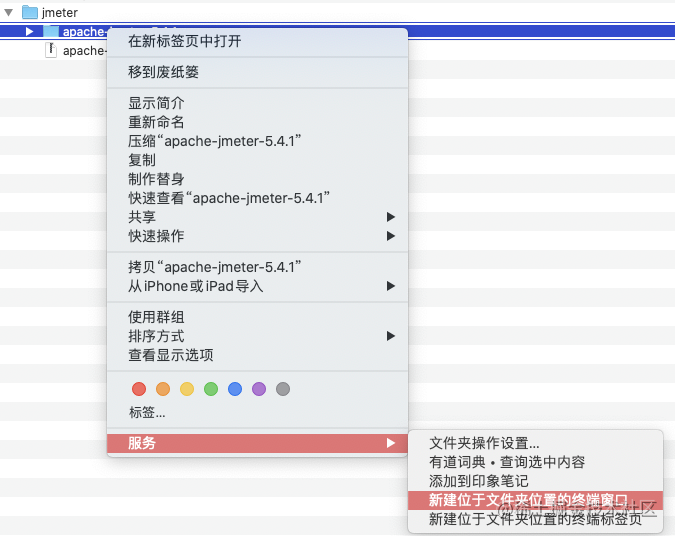Viewport: 675px width, 536px height.
Task: Click 压缩"apache-jmeter-5.4.1" menu entry
Action: tap(257, 141)
